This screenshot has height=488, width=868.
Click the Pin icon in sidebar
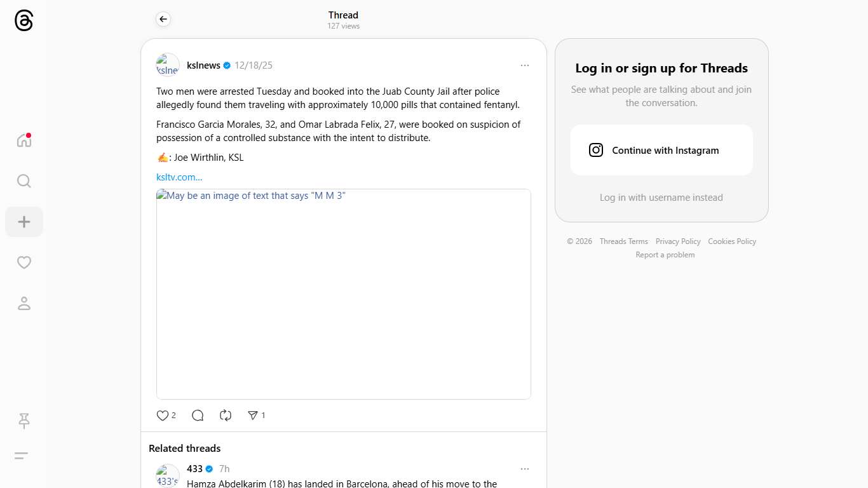tap(24, 420)
